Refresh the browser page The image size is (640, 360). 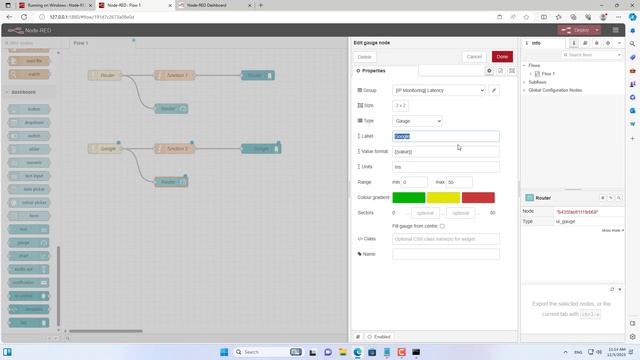coord(24,17)
